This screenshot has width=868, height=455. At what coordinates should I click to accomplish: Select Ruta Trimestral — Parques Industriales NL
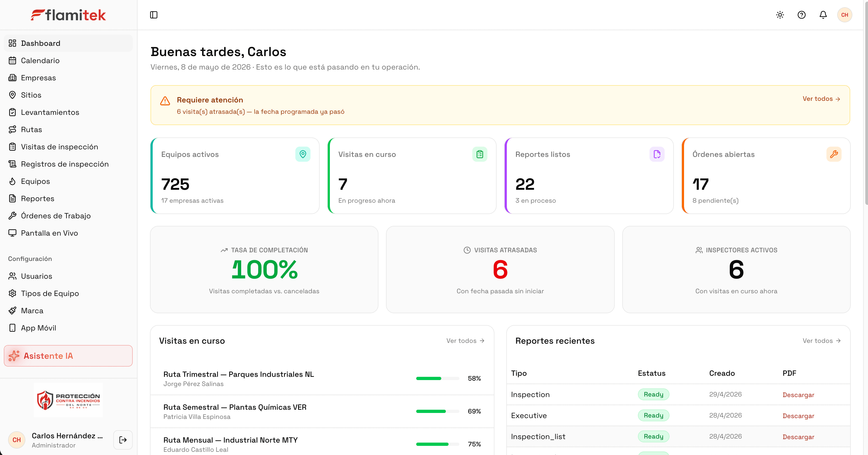click(238, 374)
